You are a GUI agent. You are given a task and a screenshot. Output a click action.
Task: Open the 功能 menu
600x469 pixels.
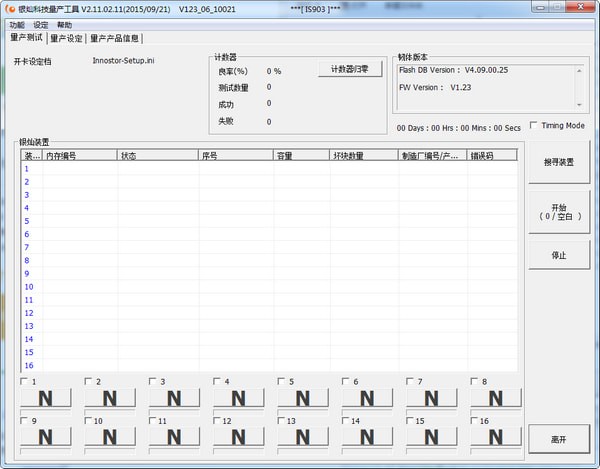[17, 24]
